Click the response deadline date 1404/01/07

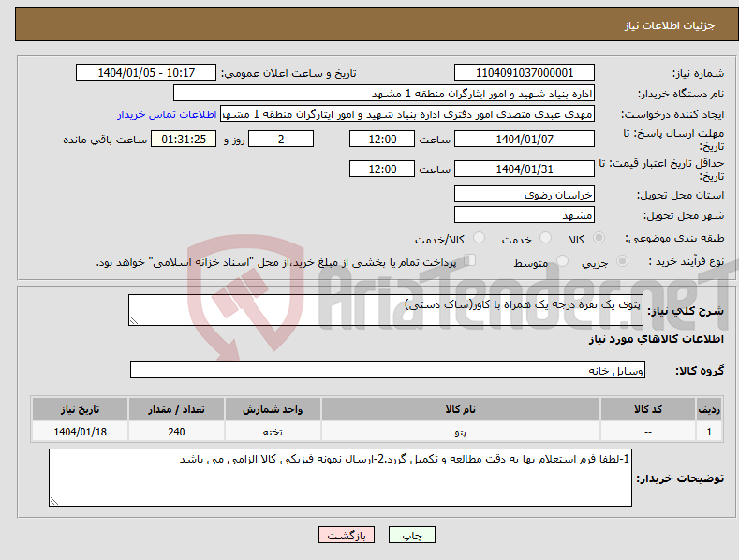tap(525, 139)
